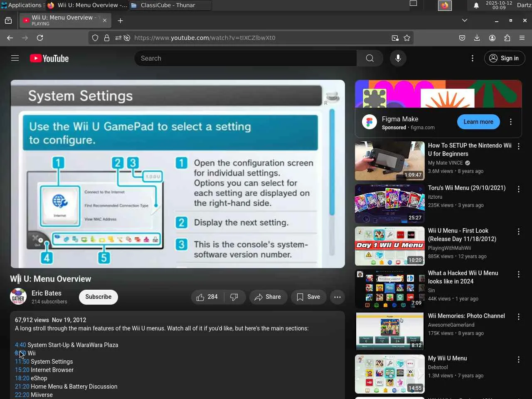The height and width of the screenshot is (399, 532).
Task: Open options for My Wii U Menu video
Action: click(x=519, y=360)
